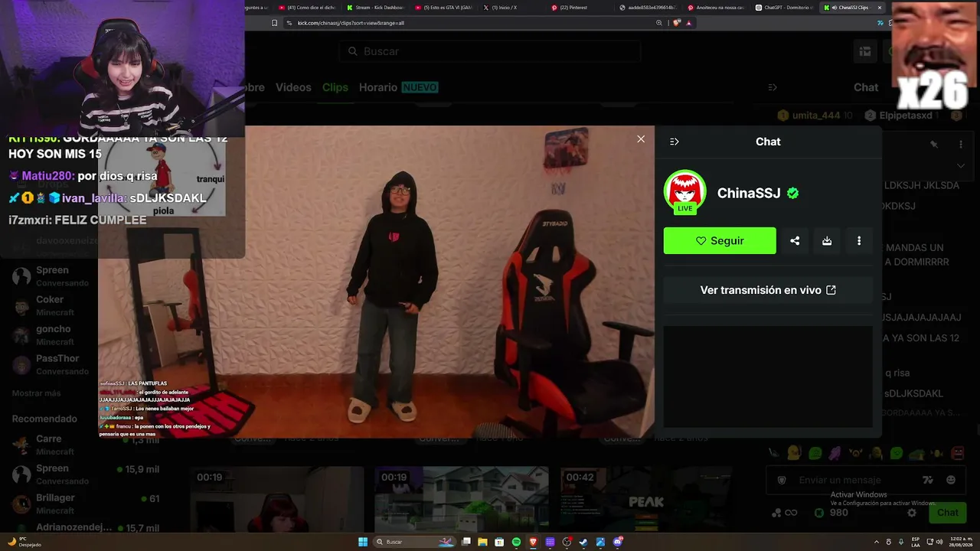
Task: Open ChinaSSJ's avatar profile
Action: [x=684, y=192]
